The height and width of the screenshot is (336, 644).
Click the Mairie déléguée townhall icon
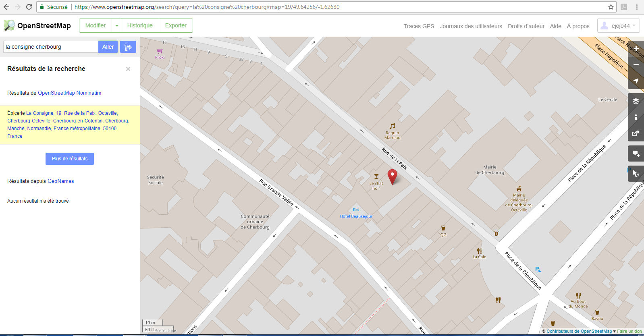[519, 189]
